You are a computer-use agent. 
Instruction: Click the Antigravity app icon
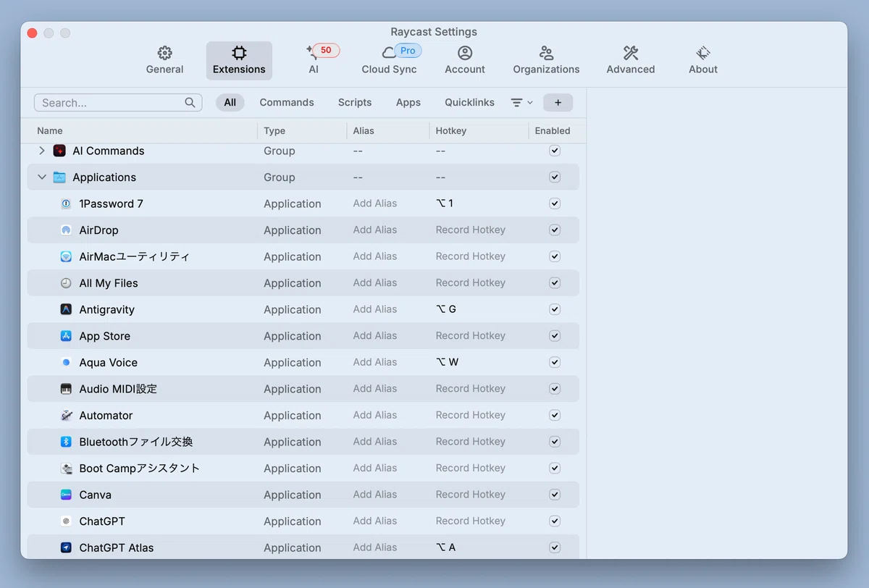[66, 310]
